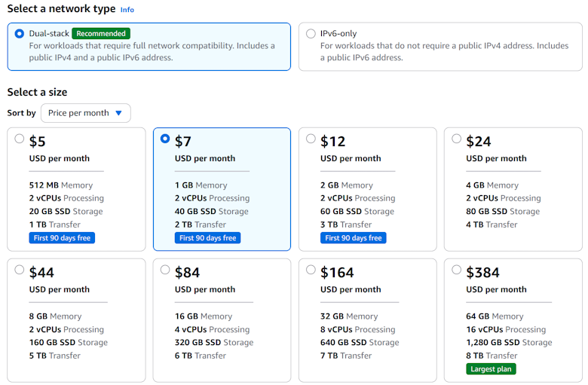Click the sort dropdown arrow icon
The height and width of the screenshot is (385, 588).
tap(118, 113)
